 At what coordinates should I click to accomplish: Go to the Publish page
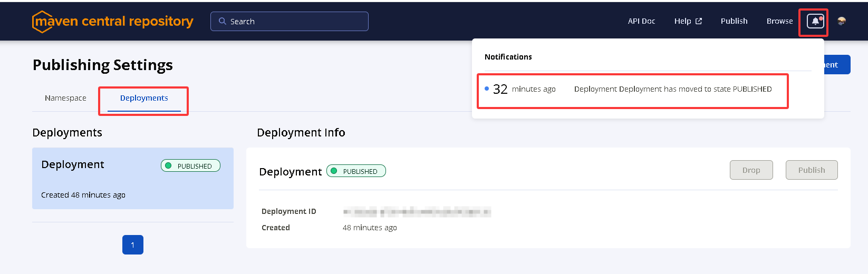coord(734,21)
